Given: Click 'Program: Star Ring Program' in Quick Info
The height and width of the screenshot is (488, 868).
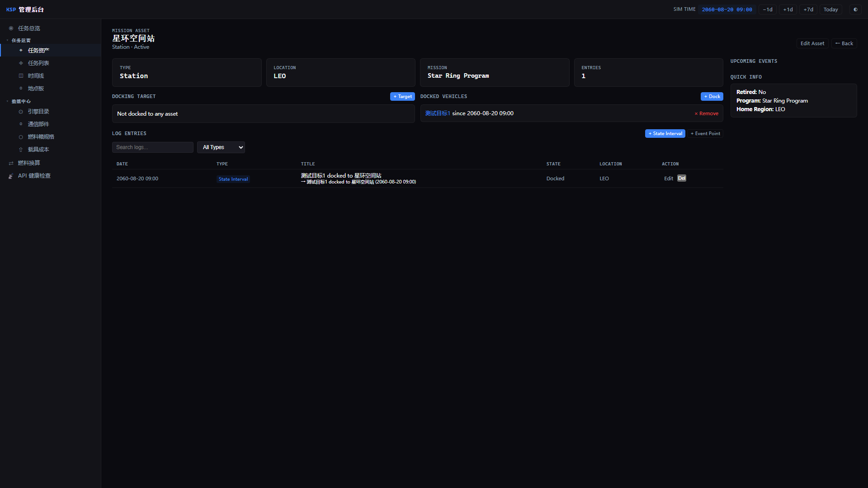Looking at the screenshot, I should click(772, 101).
